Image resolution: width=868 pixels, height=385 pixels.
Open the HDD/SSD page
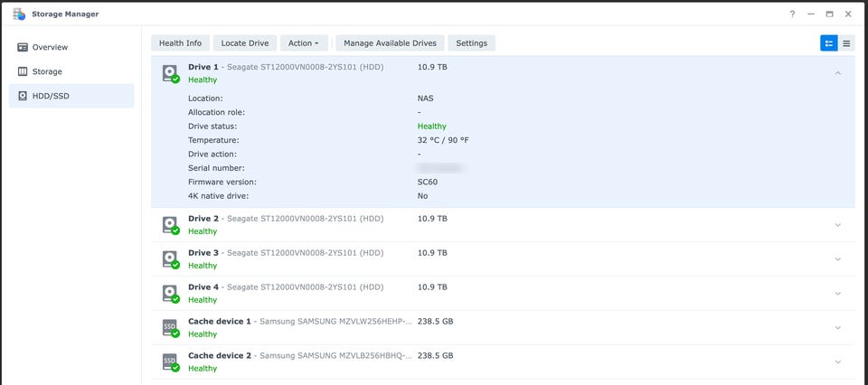point(71,96)
